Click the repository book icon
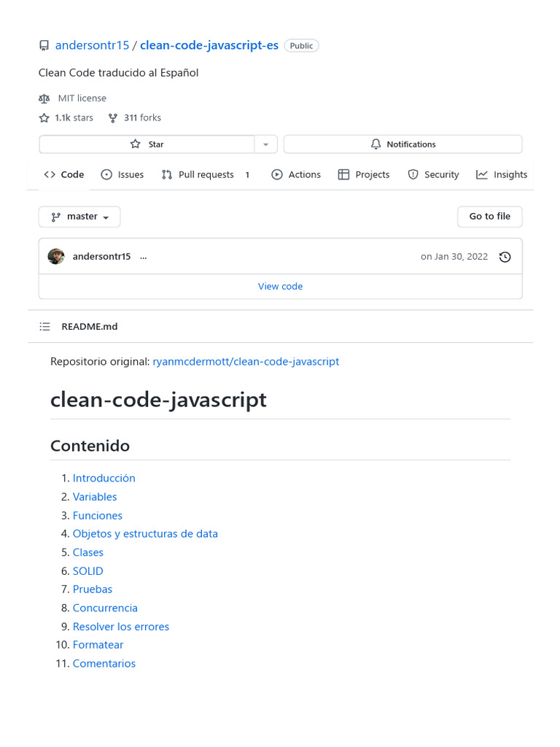Image resolution: width=560 pixels, height=747 pixels. pyautogui.click(x=44, y=45)
